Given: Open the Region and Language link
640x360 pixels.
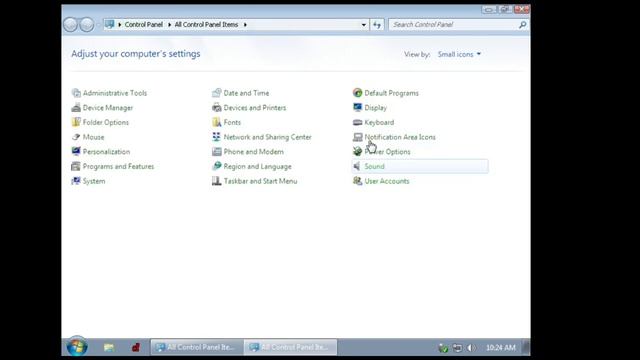Looking at the screenshot, I should click(258, 167).
